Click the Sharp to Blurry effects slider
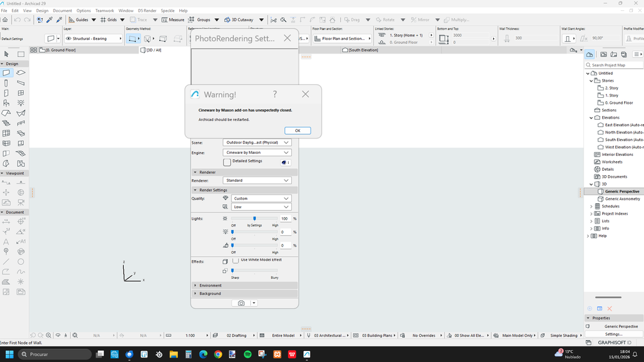 coord(255,271)
